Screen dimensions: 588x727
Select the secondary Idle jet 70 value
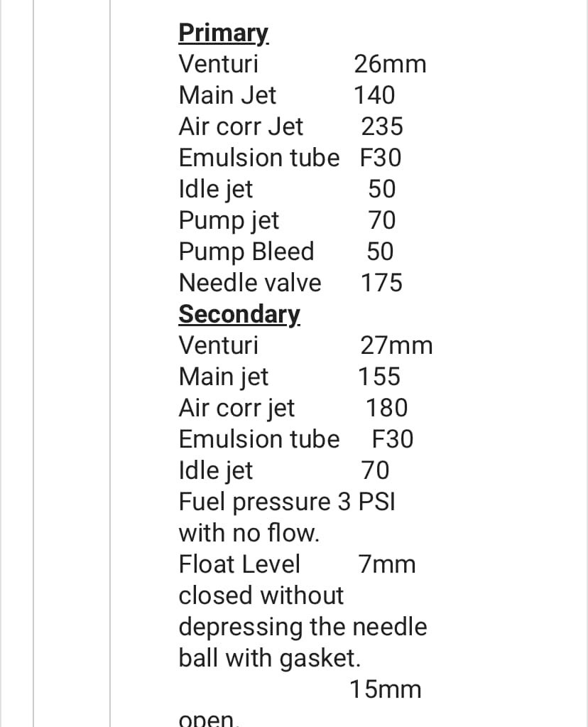tap(376, 470)
